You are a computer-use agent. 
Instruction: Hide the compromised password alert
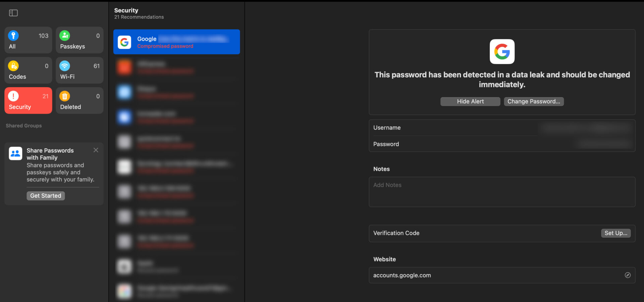470,101
